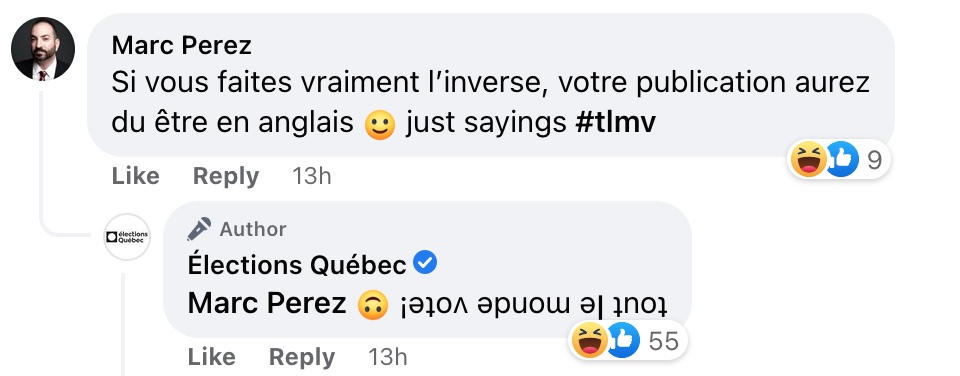
Task: Click the thumbs-up reaction icon beside 9
Action: [842, 159]
